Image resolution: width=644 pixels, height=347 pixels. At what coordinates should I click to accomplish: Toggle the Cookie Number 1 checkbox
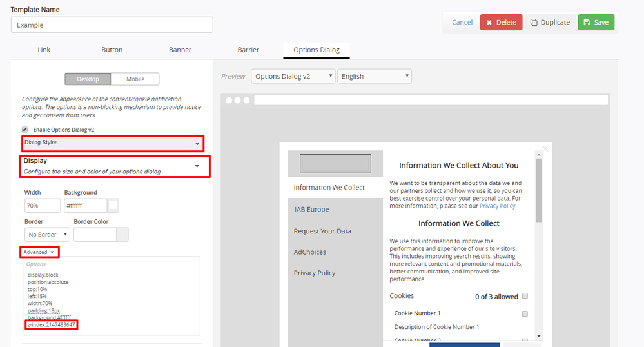[525, 313]
